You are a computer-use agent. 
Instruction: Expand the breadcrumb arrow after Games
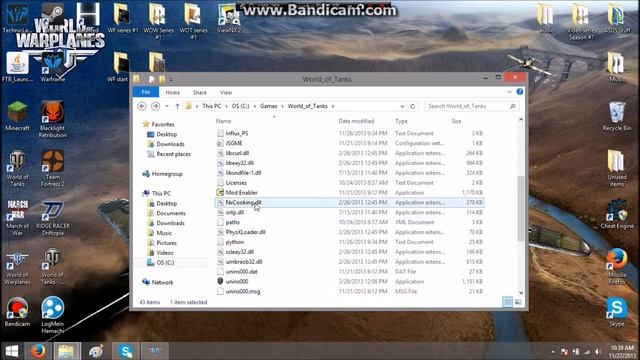coord(282,106)
